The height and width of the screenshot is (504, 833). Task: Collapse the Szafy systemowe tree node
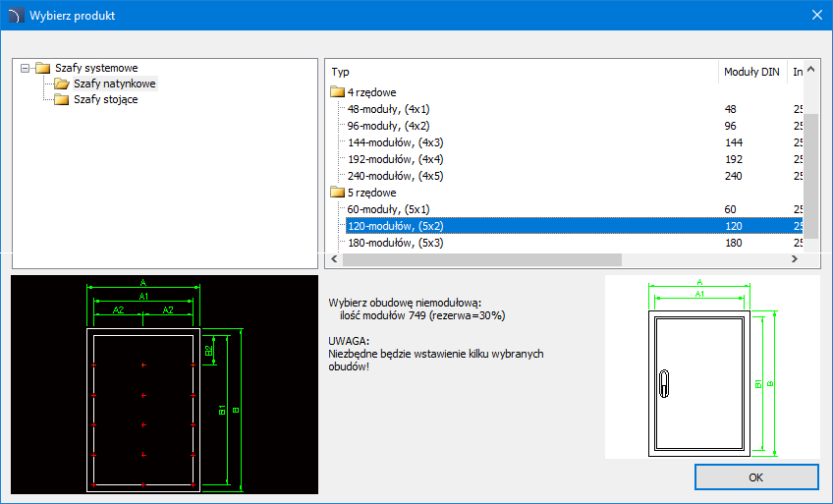26,68
